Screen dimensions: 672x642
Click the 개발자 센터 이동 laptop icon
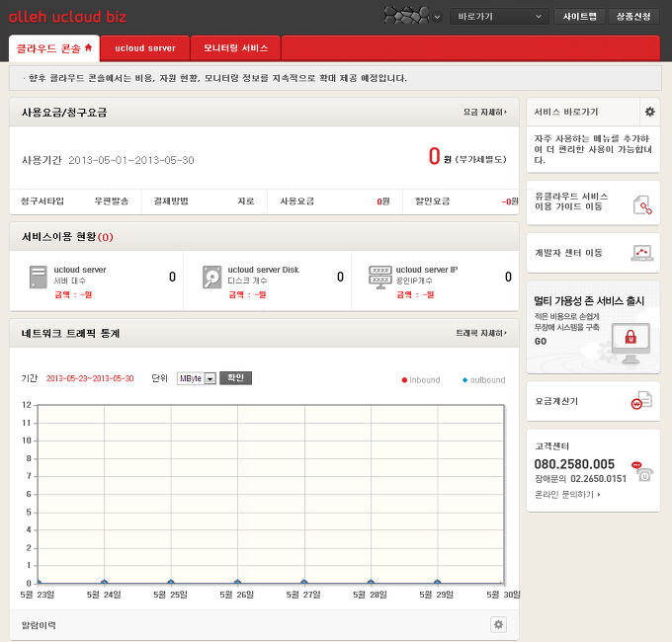[642, 253]
